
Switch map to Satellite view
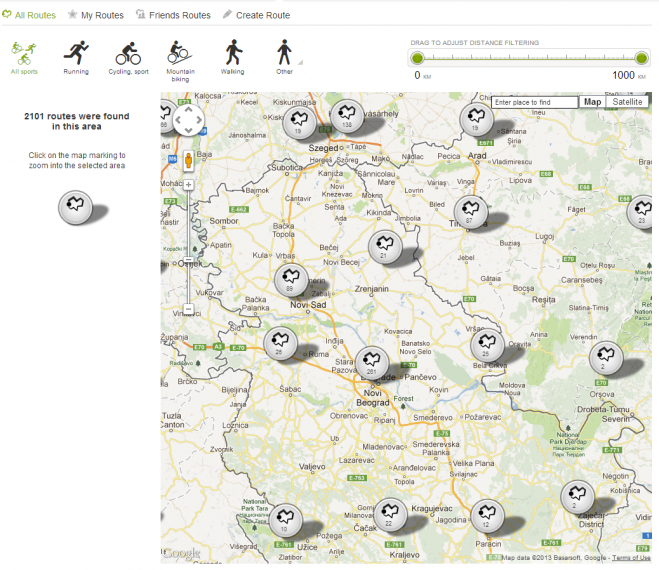click(627, 102)
